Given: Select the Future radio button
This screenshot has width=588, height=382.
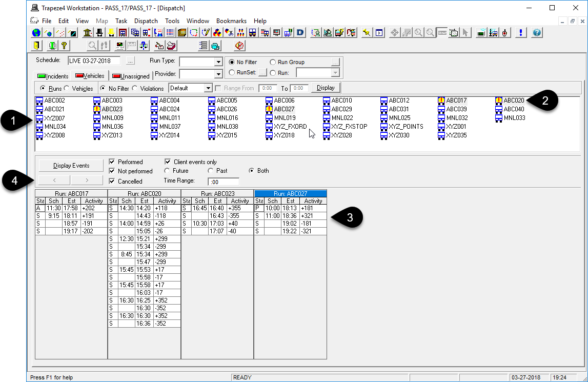Looking at the screenshot, I should (168, 171).
